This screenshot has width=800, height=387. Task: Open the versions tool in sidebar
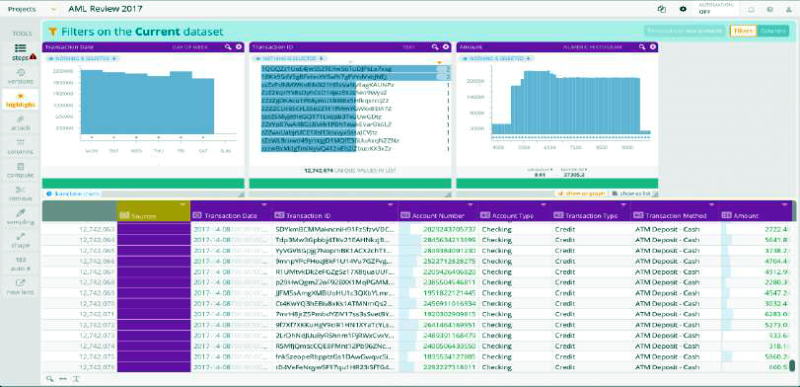20,76
